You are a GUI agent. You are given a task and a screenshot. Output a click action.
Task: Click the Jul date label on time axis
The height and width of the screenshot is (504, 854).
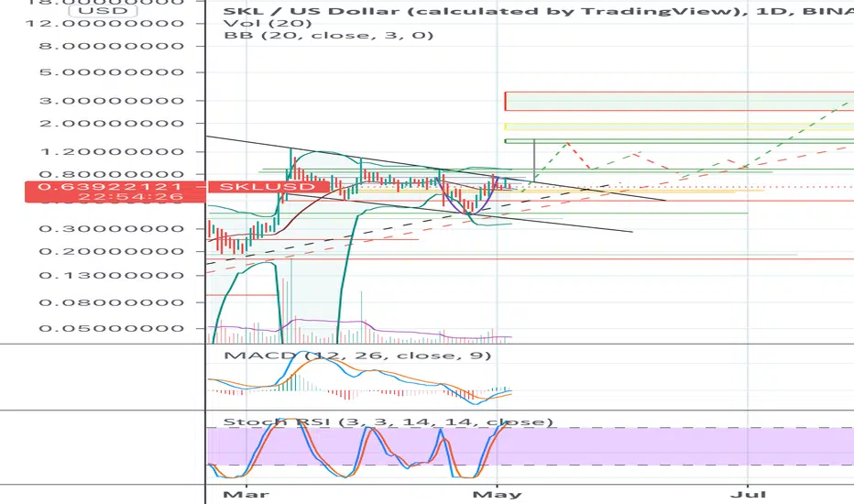click(748, 495)
